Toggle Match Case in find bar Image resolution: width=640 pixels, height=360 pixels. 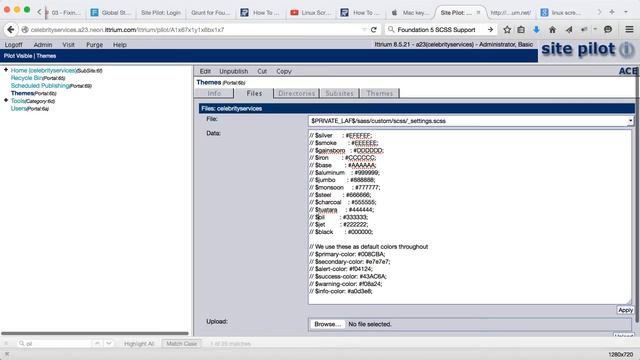181,344
